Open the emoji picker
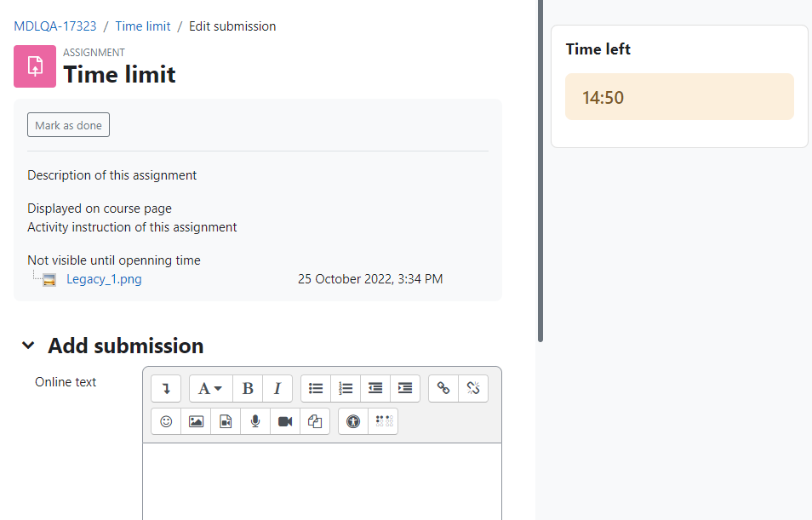This screenshot has width=812, height=520. (166, 421)
